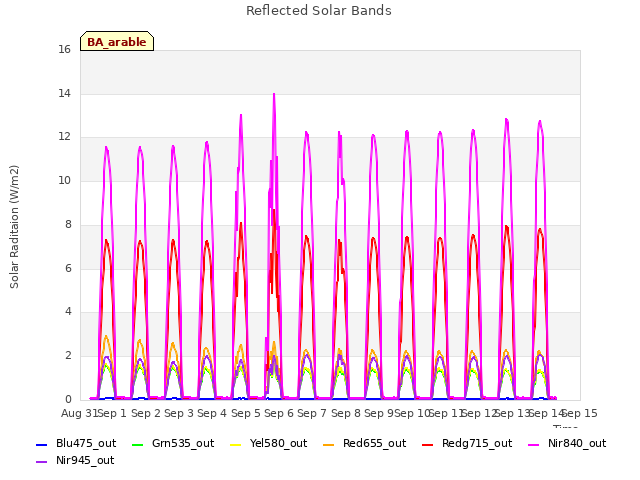Click the Sep 8 x-axis tick label
Image resolution: width=640 pixels, height=480 pixels.
tap(346, 413)
